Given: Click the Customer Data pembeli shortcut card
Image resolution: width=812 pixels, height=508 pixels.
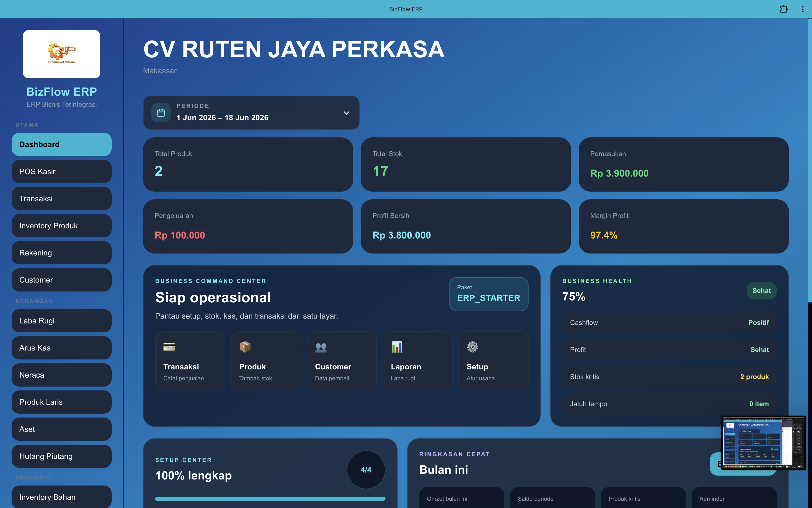Looking at the screenshot, I should (341, 361).
